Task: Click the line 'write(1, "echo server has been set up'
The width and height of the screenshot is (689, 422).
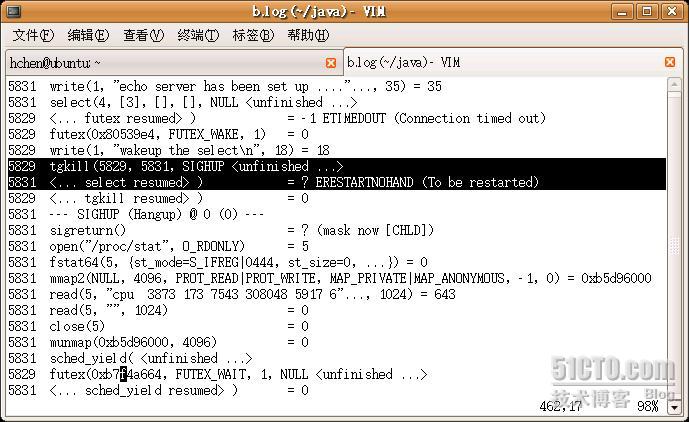Action: (x=225, y=86)
